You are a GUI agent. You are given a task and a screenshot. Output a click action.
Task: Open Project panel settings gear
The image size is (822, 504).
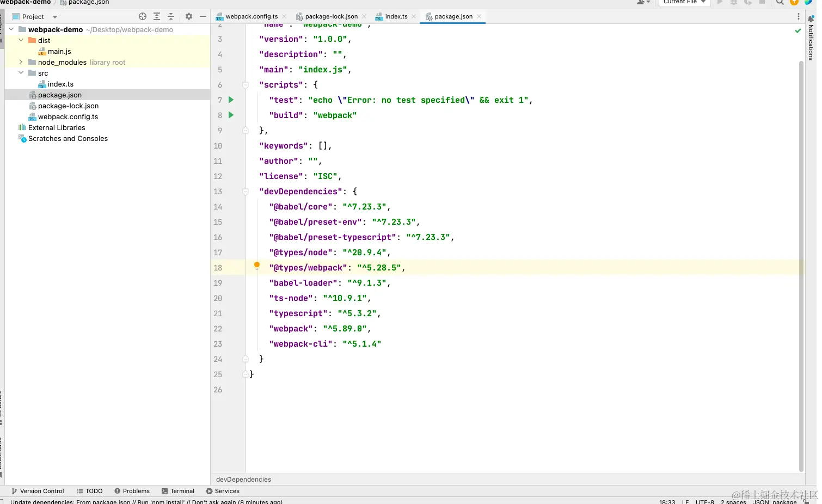click(x=189, y=16)
